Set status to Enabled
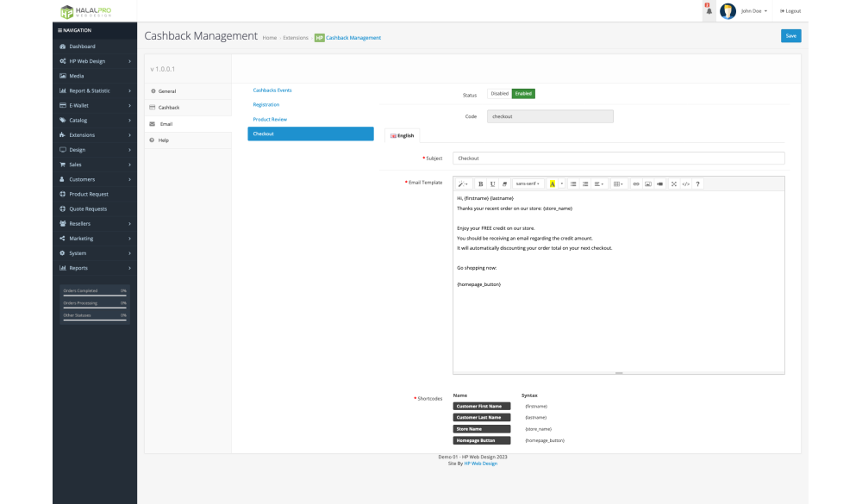Image resolution: width=862 pixels, height=504 pixels. tap(523, 94)
